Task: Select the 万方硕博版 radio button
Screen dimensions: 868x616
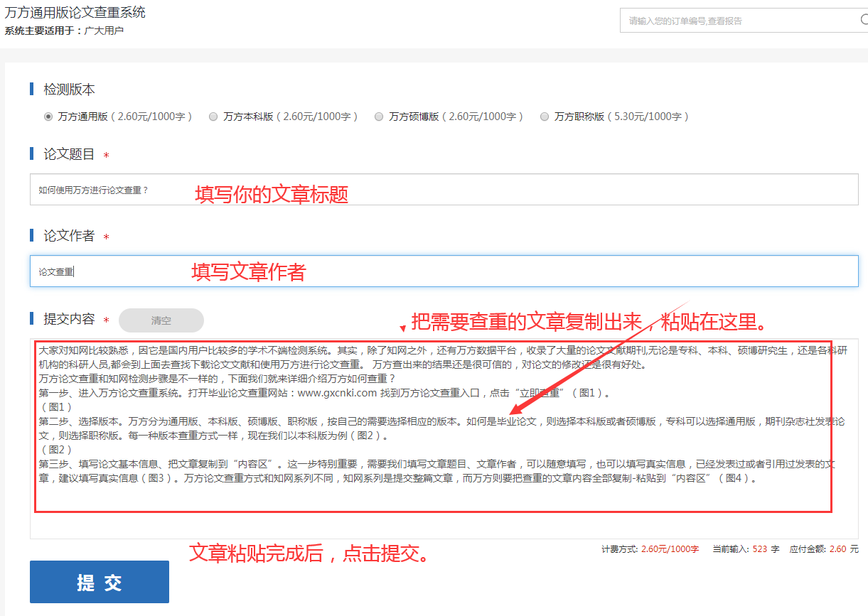Action: (x=379, y=117)
